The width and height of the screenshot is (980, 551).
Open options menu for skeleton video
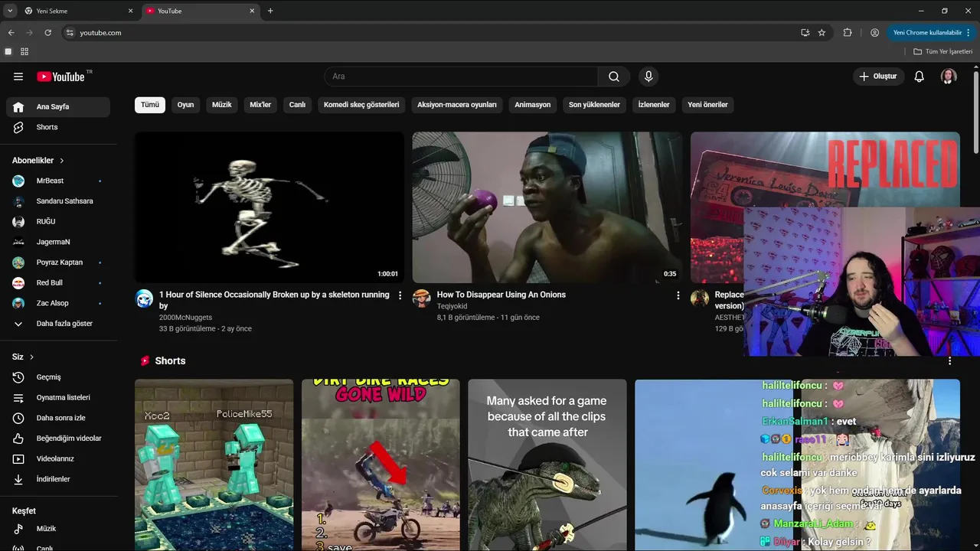(400, 295)
